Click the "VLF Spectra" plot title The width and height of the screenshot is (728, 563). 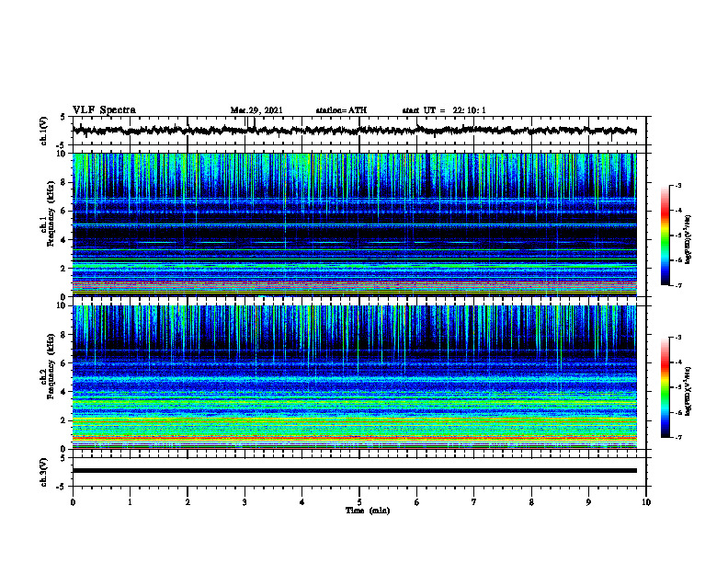(104, 110)
